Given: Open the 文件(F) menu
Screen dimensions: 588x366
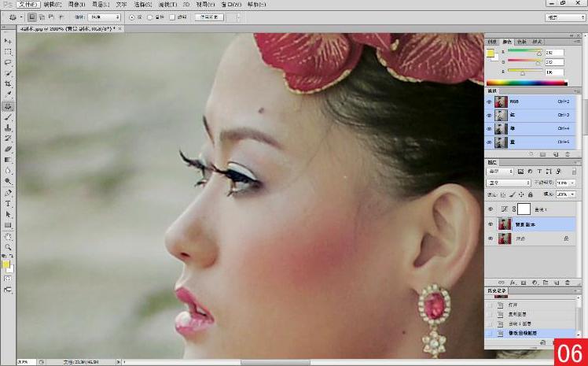Looking at the screenshot, I should click(28, 5).
